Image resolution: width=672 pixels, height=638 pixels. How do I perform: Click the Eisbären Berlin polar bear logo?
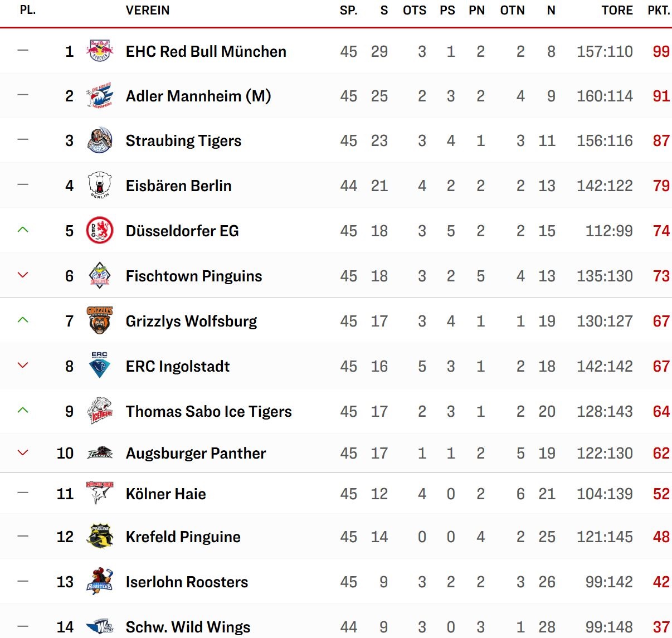coord(100,185)
